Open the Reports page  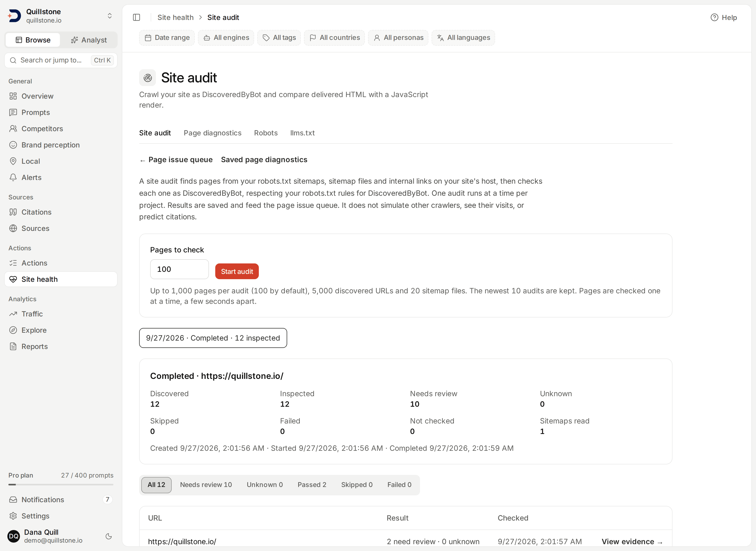coord(61,347)
